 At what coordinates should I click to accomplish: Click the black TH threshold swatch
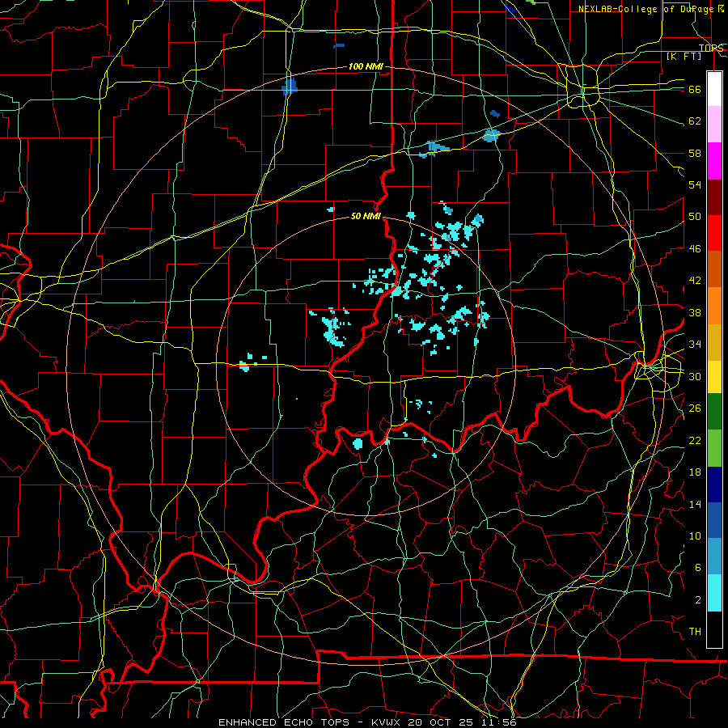tap(714, 629)
